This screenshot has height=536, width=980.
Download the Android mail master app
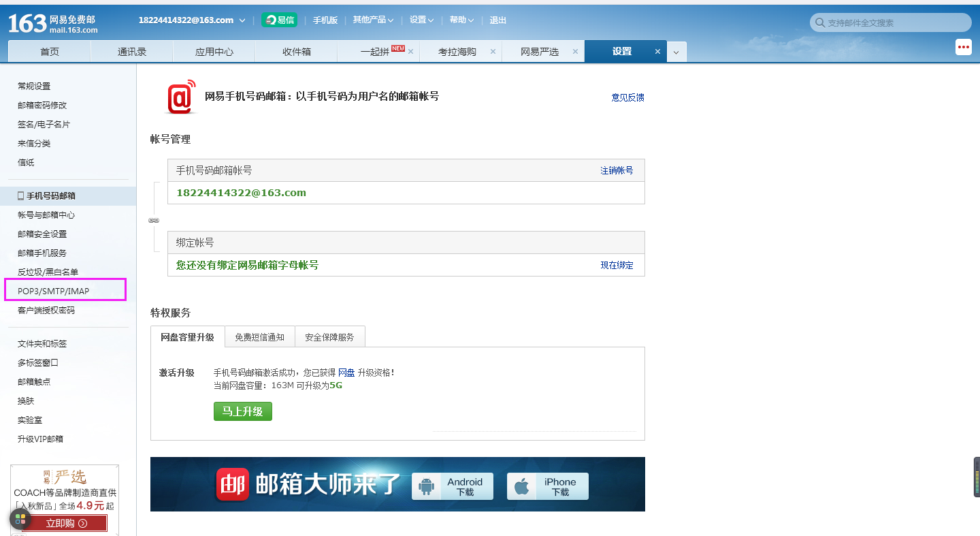click(x=453, y=486)
